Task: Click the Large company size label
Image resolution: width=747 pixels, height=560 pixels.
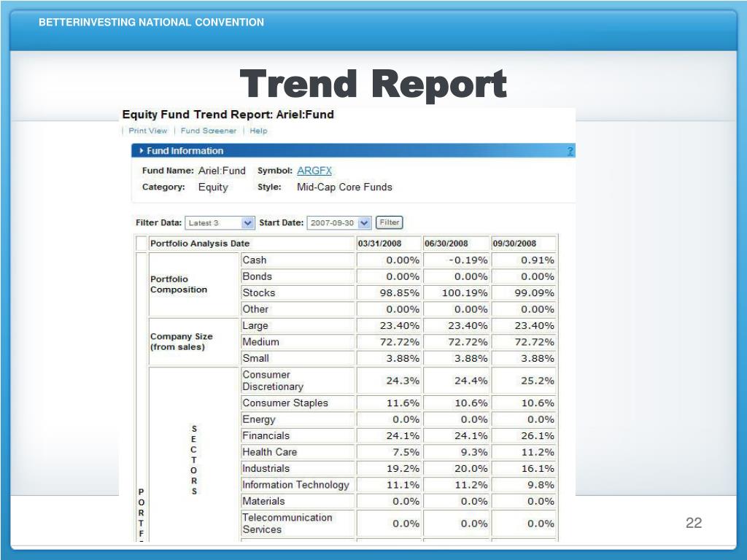Action: (x=255, y=326)
